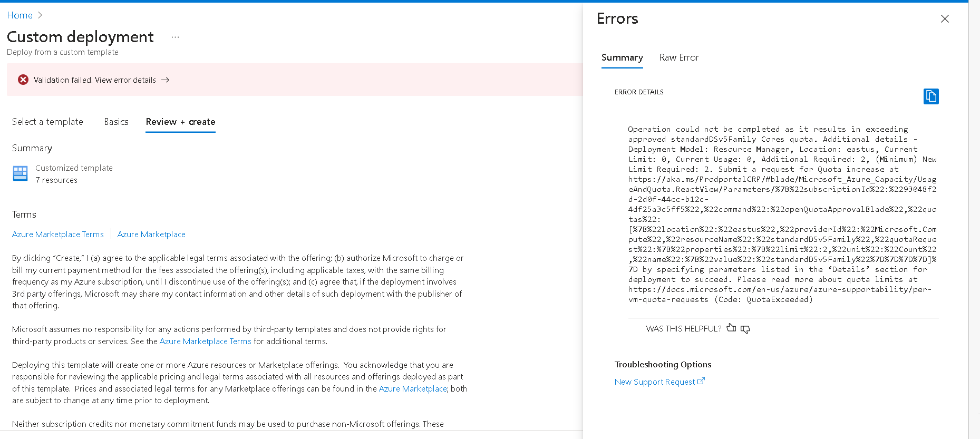Click the Terms section heading
The image size is (980, 439).
tap(24, 214)
